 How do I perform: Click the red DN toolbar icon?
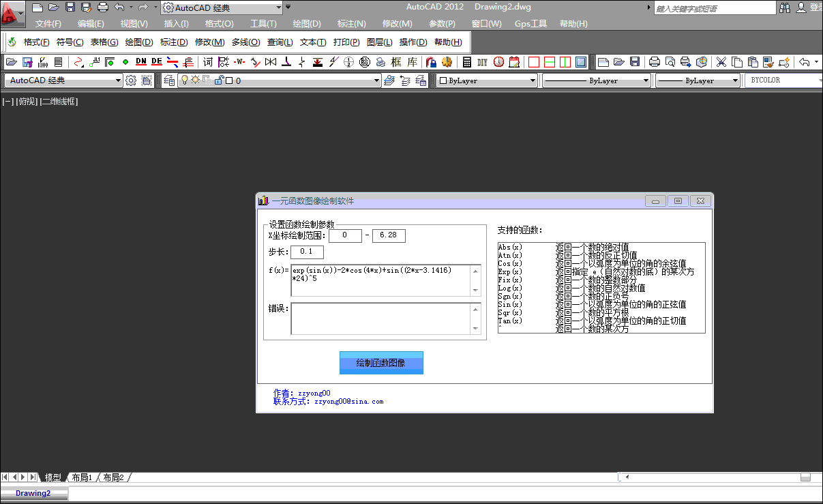tap(141, 62)
